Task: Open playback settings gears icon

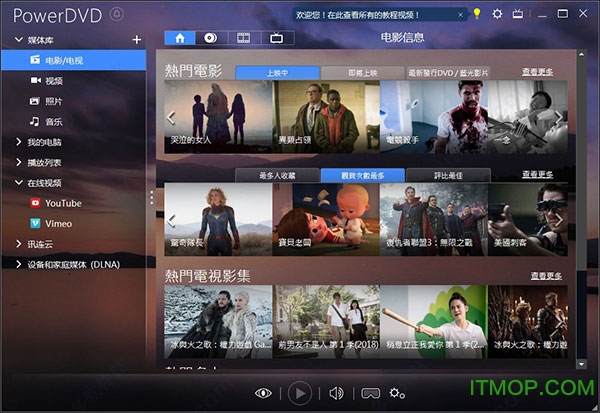Action: [397, 393]
